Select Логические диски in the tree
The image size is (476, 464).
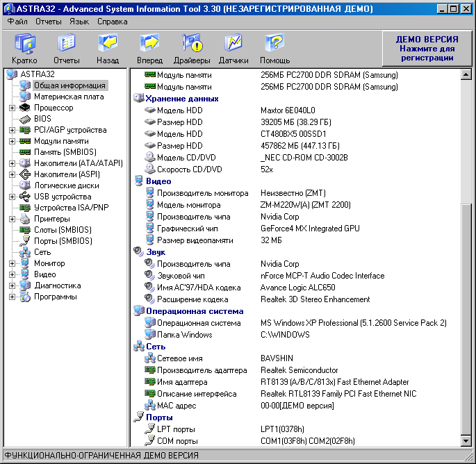[x=67, y=185]
